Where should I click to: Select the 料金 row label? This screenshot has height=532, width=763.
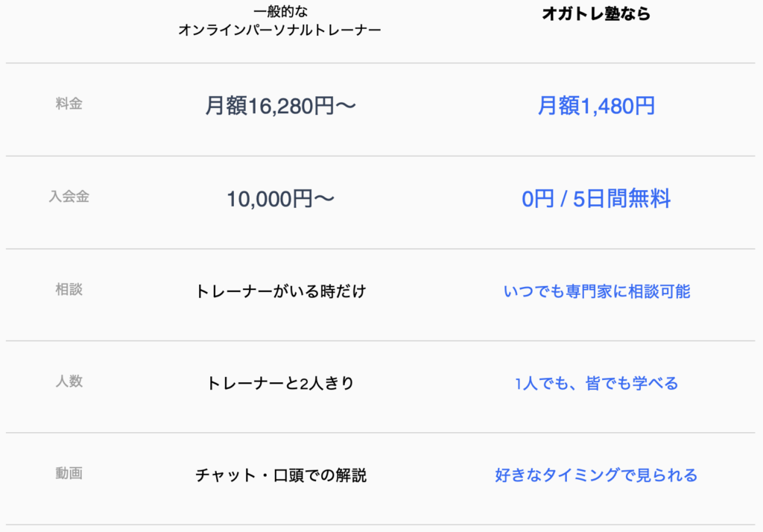pos(69,104)
